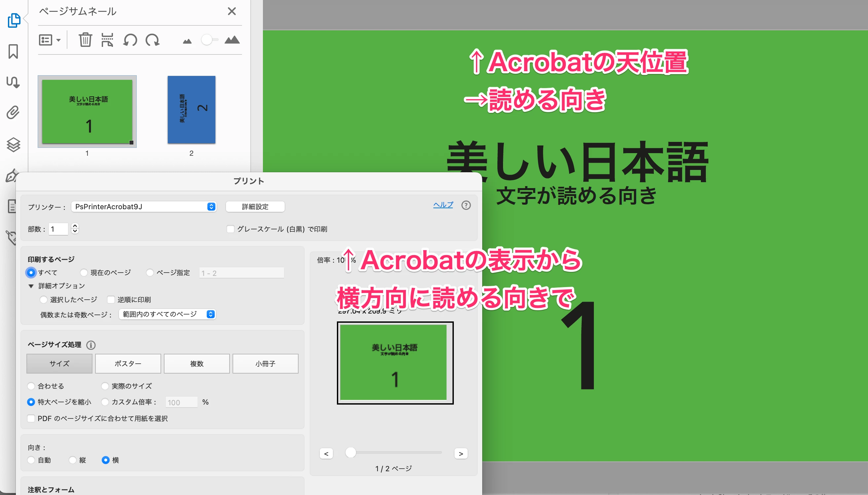Collapse the 詳細オプション disclosure triangle
The image size is (868, 495).
pos(31,286)
